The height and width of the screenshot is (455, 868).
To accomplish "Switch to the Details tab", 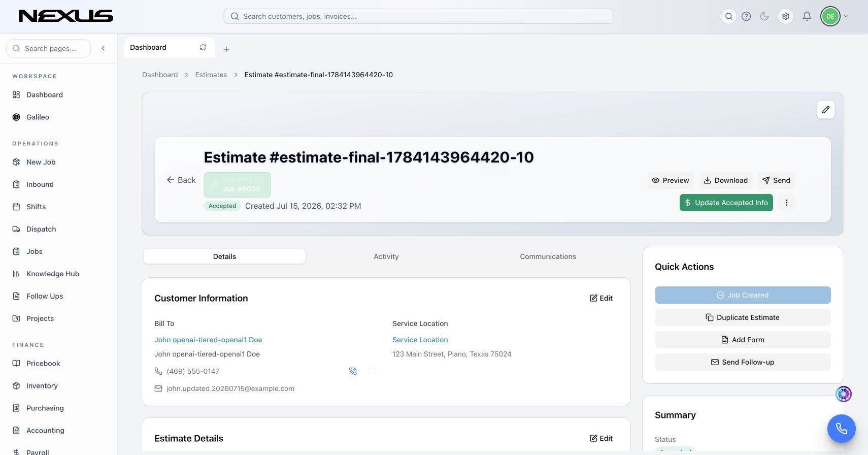I will tap(224, 256).
